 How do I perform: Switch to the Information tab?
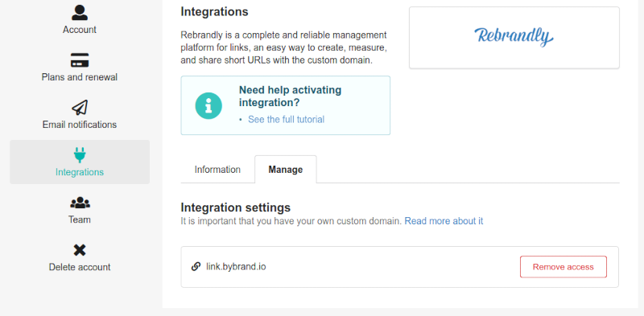[x=217, y=170]
